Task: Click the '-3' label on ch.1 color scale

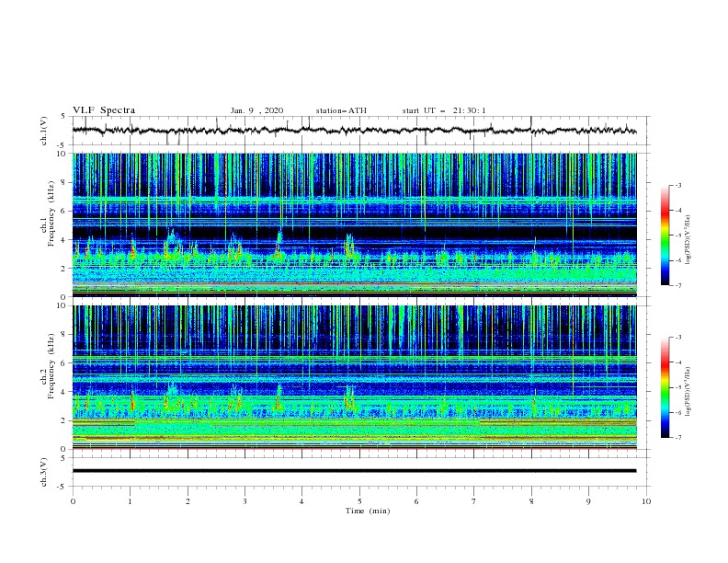Action: point(677,185)
